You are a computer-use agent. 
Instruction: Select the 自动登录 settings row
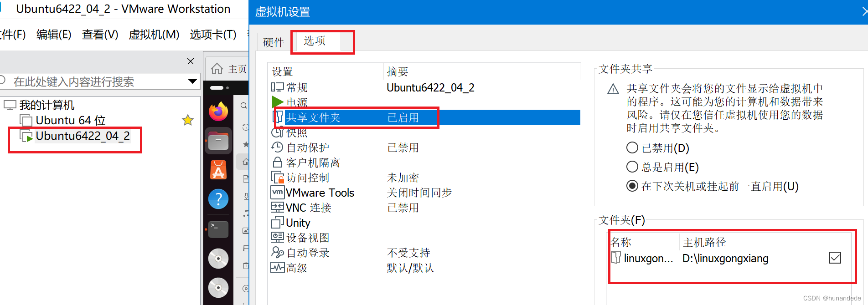click(x=425, y=253)
